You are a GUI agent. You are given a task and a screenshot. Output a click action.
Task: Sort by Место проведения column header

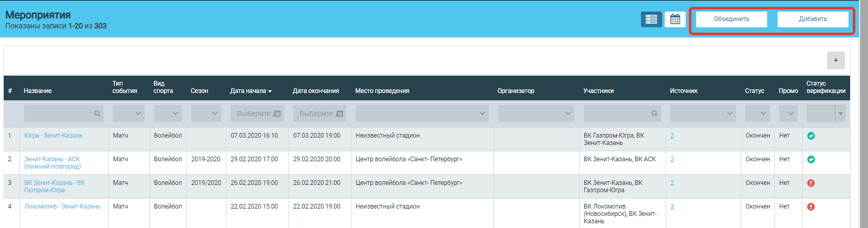point(382,91)
